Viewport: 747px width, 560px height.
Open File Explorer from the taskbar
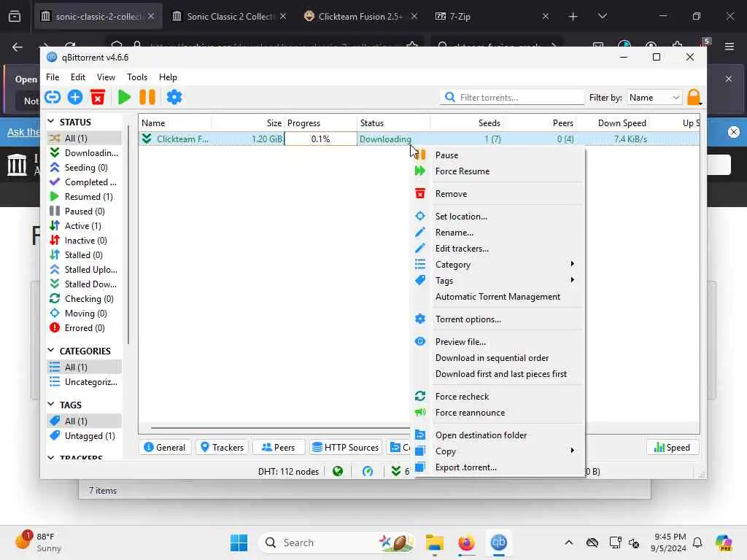(435, 542)
